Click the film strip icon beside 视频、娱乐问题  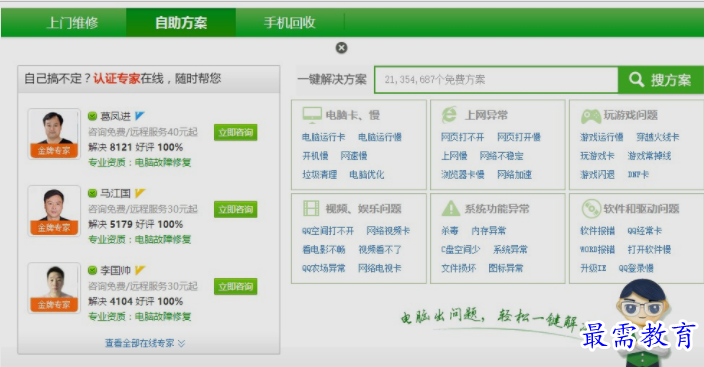pos(311,208)
